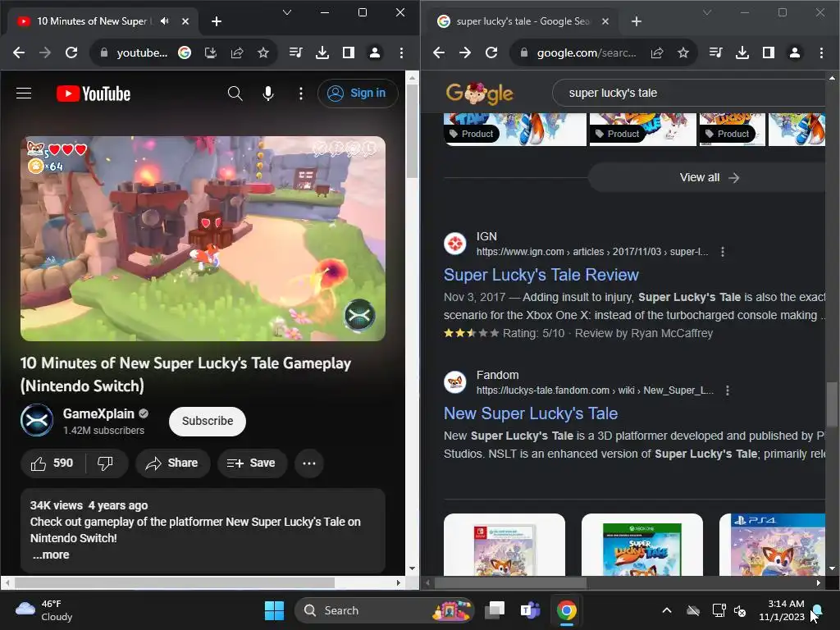Open new tab in Google window
This screenshot has width=840, height=630.
pos(637,21)
